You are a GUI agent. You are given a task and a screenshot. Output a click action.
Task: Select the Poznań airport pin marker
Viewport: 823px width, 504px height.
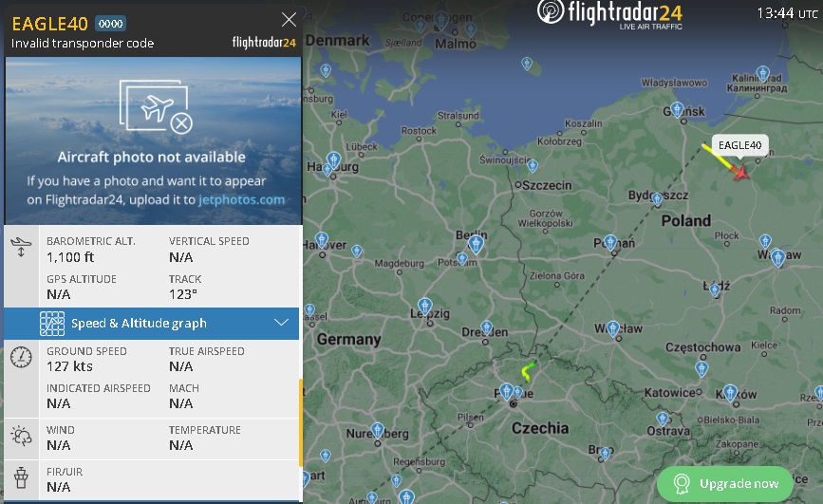pos(610,243)
